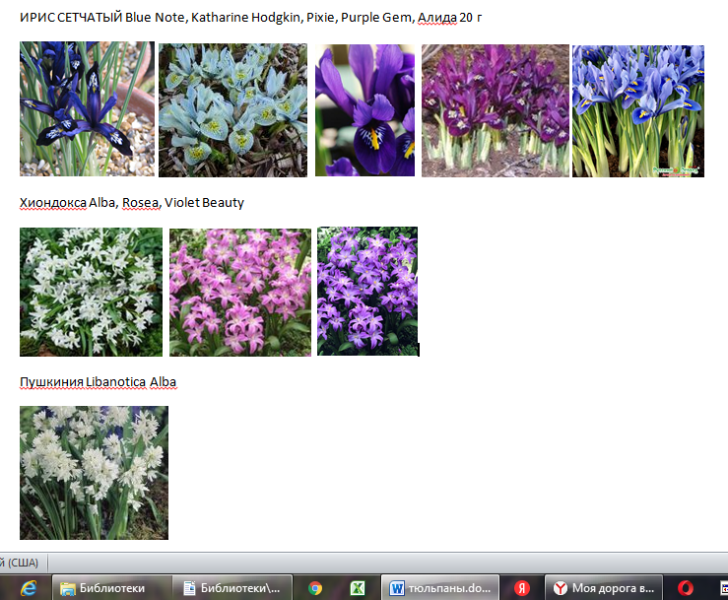Click the red Yandex icon in taskbar
This screenshot has height=600, width=728.
(521, 588)
